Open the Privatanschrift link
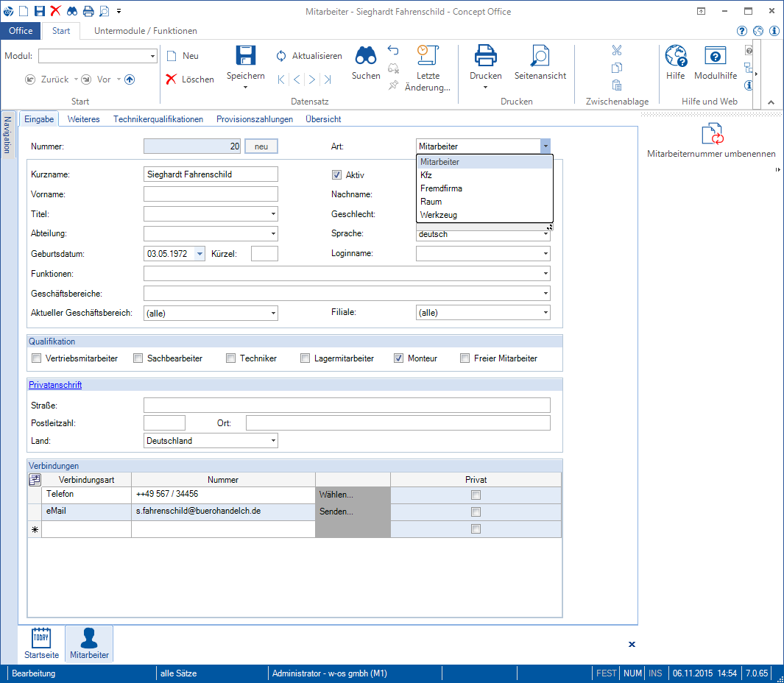The width and height of the screenshot is (784, 683). point(55,385)
